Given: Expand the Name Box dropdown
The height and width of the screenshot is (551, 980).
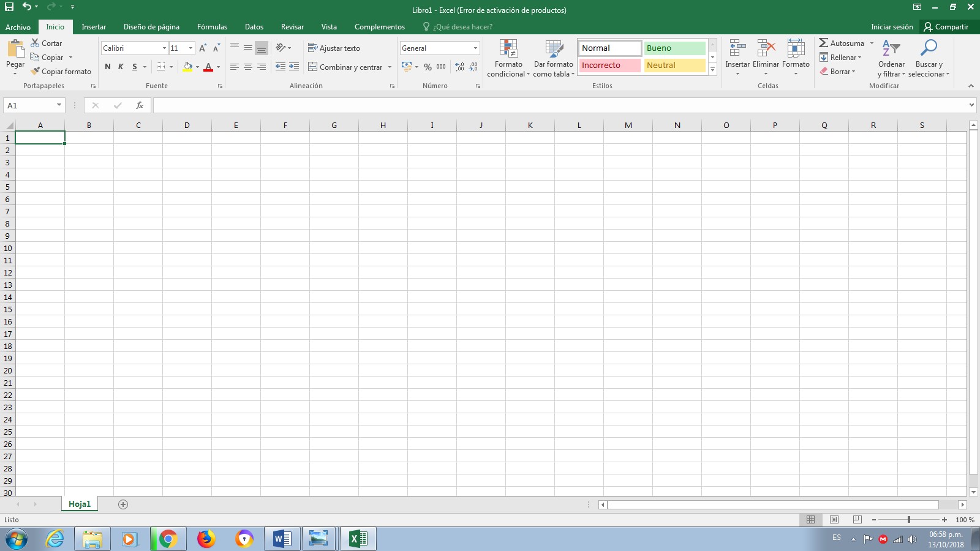Looking at the screenshot, I should pos(59,105).
